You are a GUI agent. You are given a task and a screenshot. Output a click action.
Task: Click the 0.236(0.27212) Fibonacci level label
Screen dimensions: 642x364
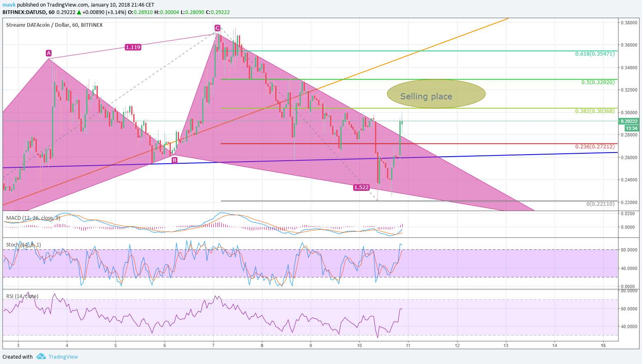tap(595, 147)
